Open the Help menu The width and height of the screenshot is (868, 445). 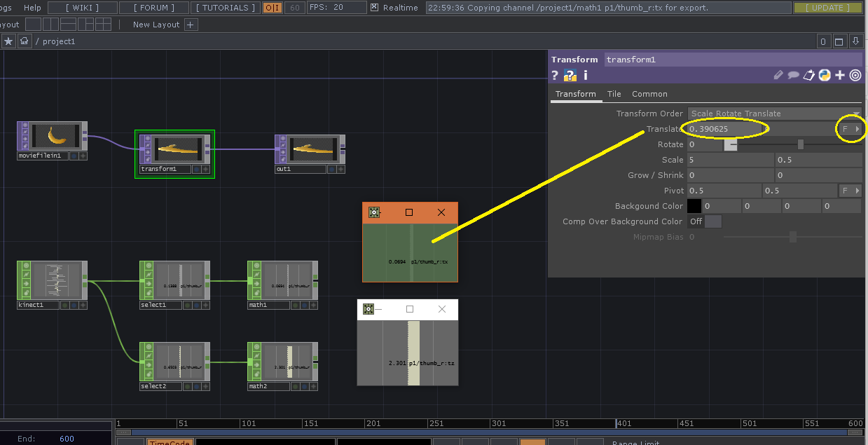[x=32, y=8]
